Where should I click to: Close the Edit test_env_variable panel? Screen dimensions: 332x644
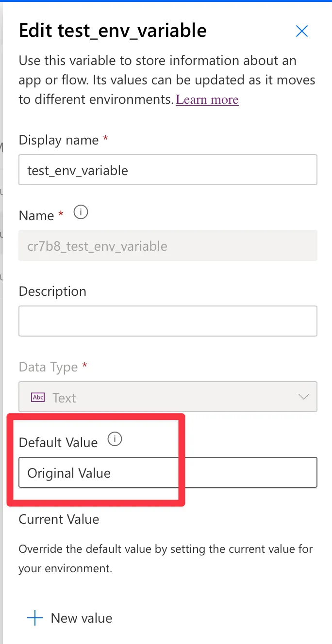coord(302,32)
